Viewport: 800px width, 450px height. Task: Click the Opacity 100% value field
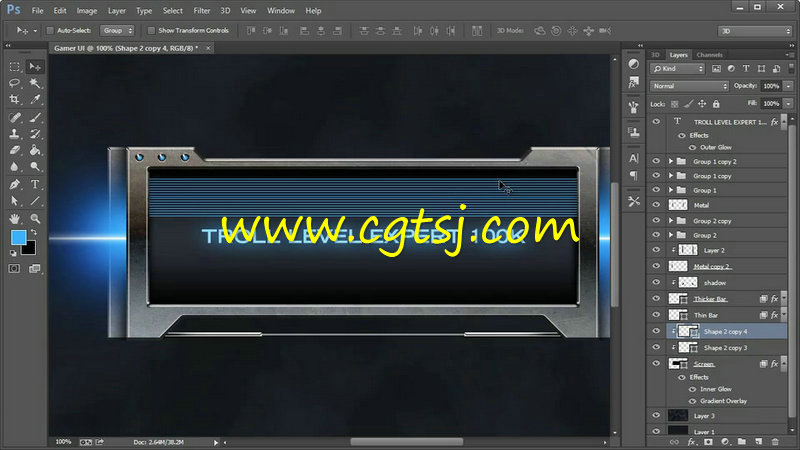[x=771, y=86]
